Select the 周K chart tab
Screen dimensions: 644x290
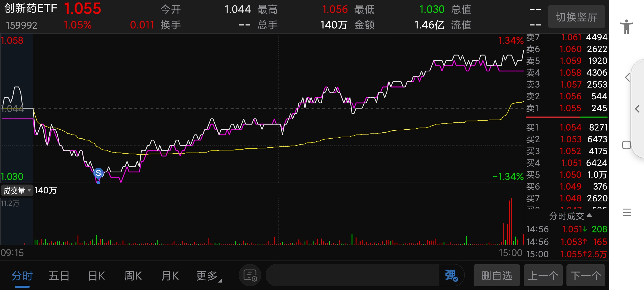(133, 276)
